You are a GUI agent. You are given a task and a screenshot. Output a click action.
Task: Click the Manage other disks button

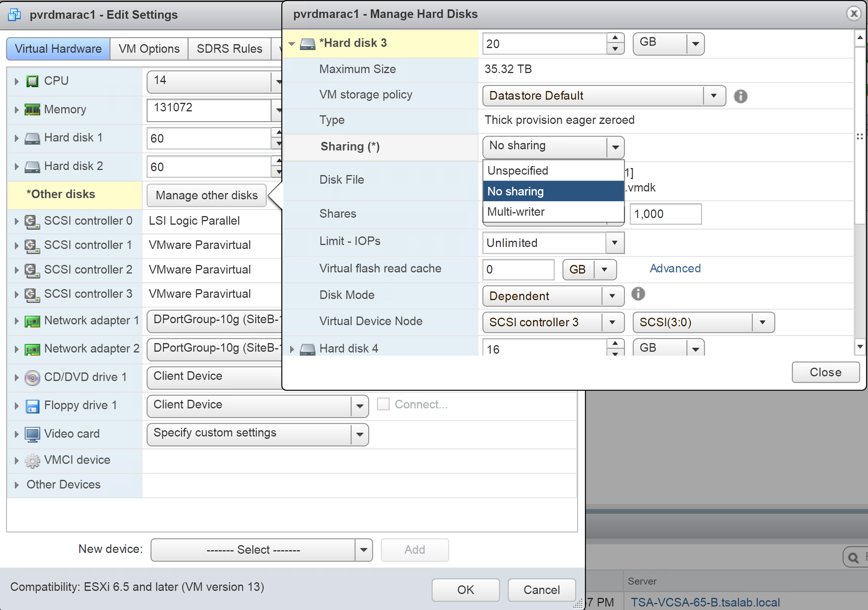(207, 195)
